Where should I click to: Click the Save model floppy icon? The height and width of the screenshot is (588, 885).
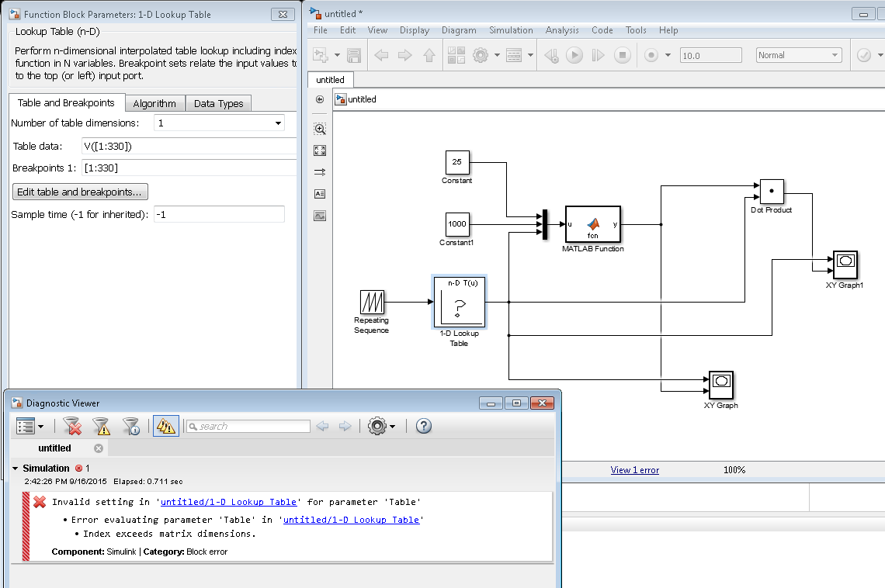[354, 55]
